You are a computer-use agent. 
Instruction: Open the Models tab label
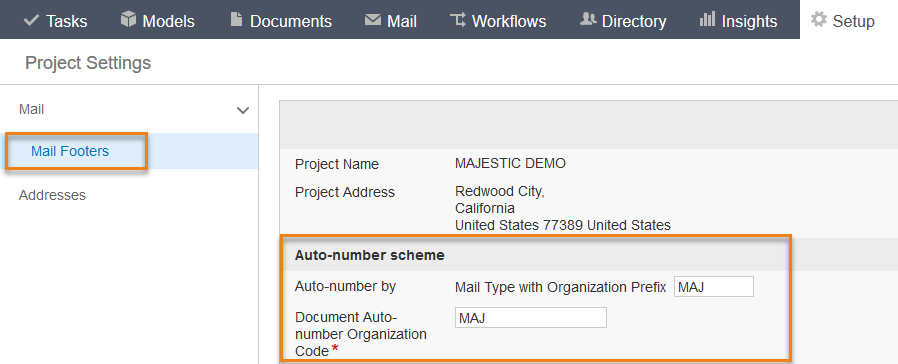coord(168,21)
